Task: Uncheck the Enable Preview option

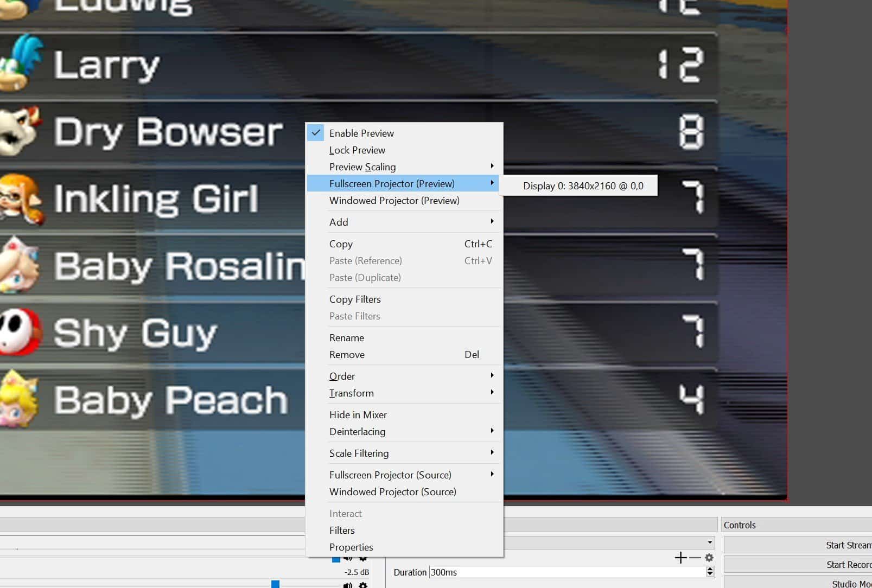Action: coord(361,133)
